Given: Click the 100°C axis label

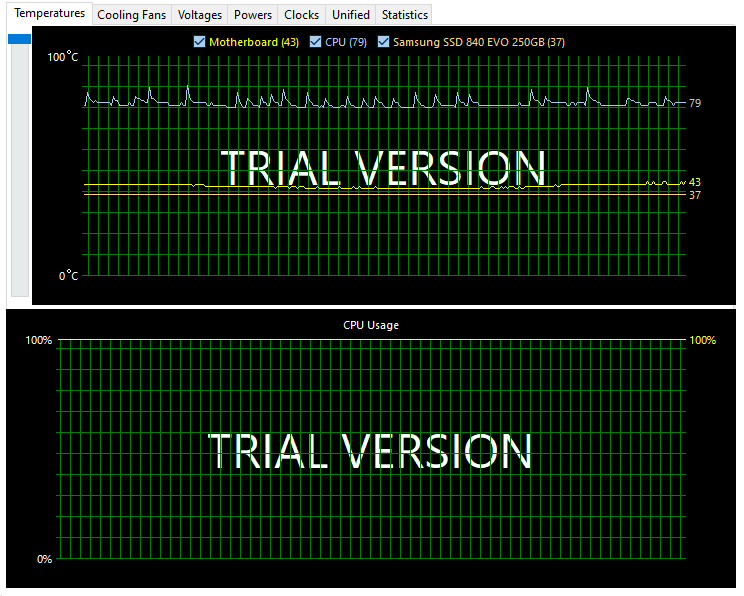Looking at the screenshot, I should point(63,57).
